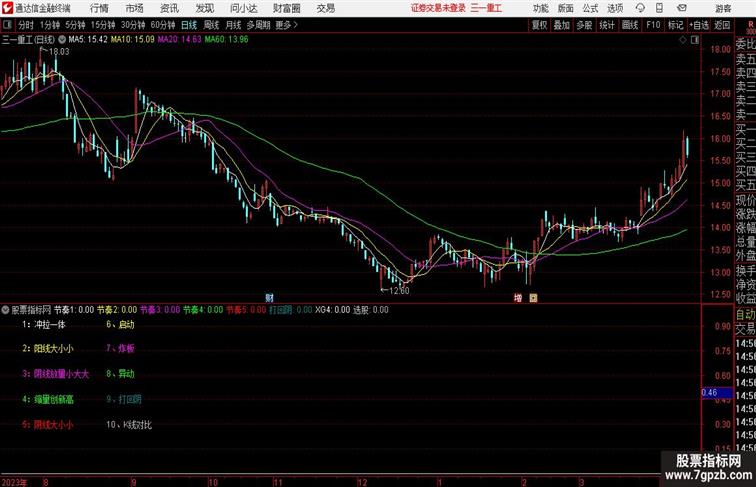Click the 游客 user account
Screen dimensions: 756x487
pos(723,8)
